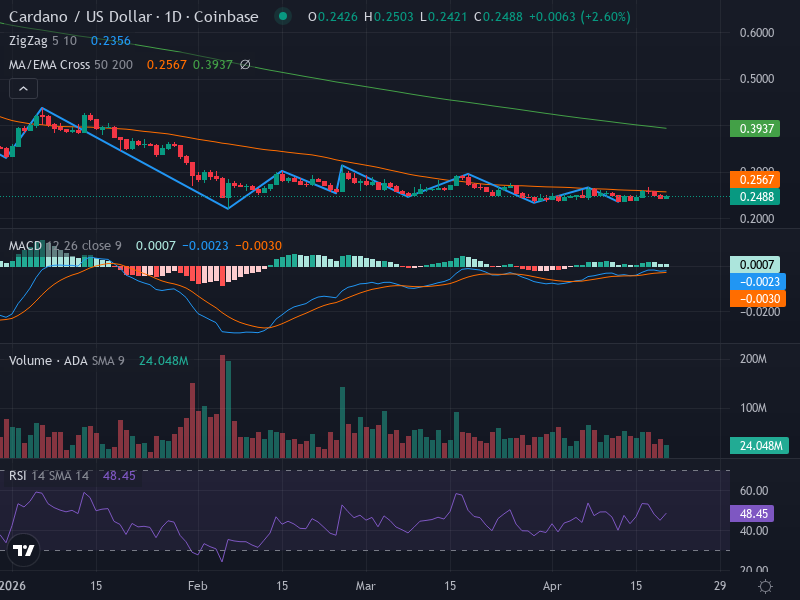Click the 0.2488 current price label
This screenshot has height=600, width=800.
click(x=755, y=196)
